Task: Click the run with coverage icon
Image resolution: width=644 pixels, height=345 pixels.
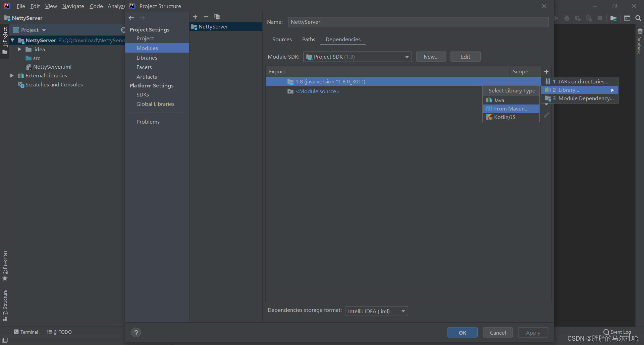Action: 578,18
